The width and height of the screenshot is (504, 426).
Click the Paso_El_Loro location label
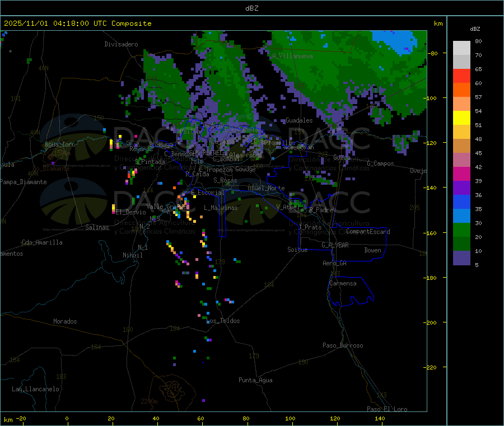(387, 409)
